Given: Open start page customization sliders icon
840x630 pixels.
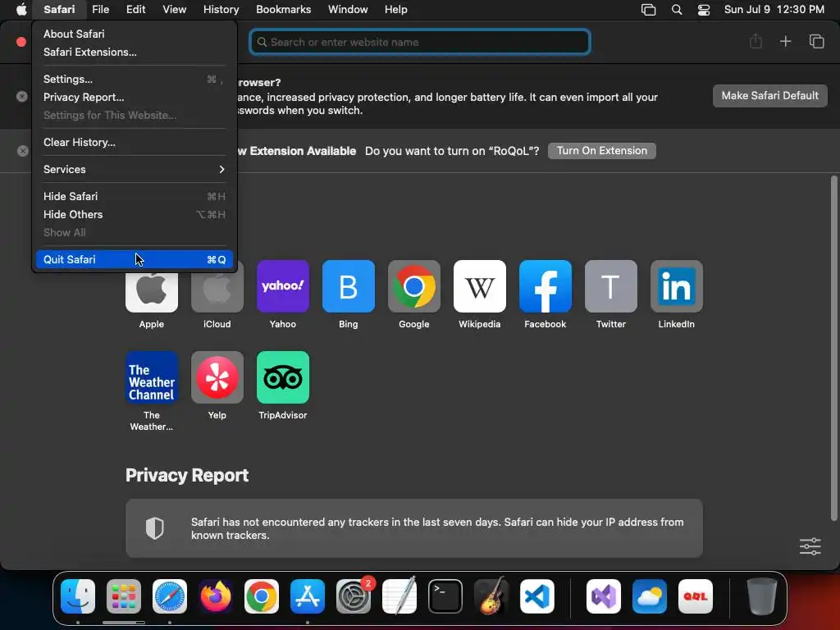Looking at the screenshot, I should tap(810, 546).
